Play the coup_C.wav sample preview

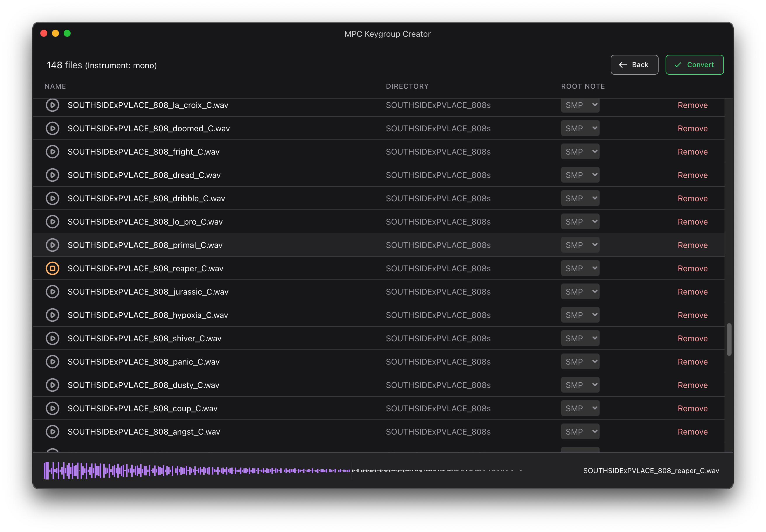[x=52, y=408]
